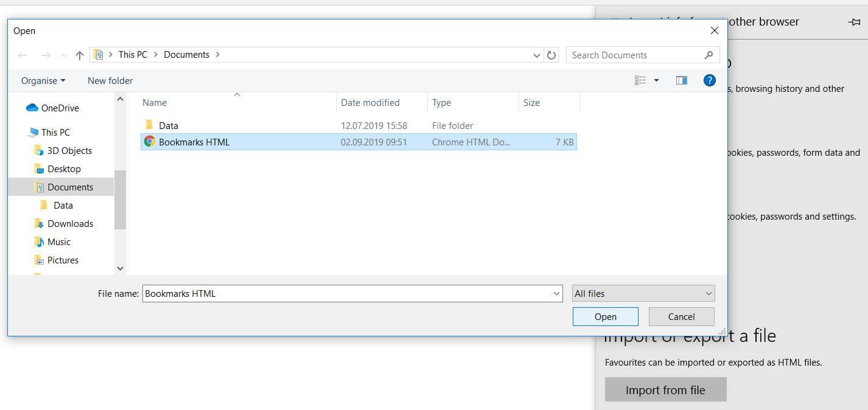Image resolution: width=868 pixels, height=410 pixels.
Task: Click New folder in the toolbar
Action: point(110,80)
